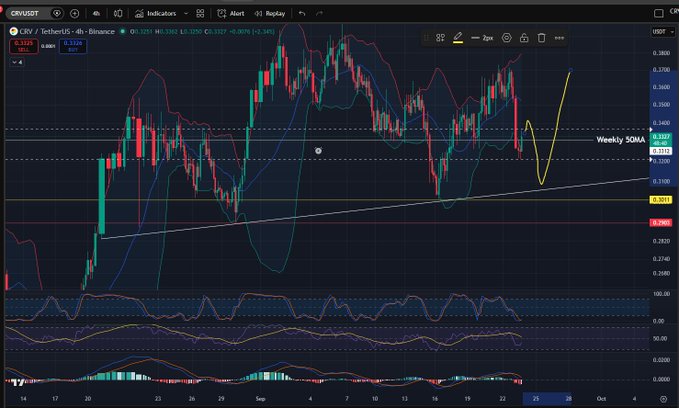Open the 4h interval selector

click(x=96, y=13)
